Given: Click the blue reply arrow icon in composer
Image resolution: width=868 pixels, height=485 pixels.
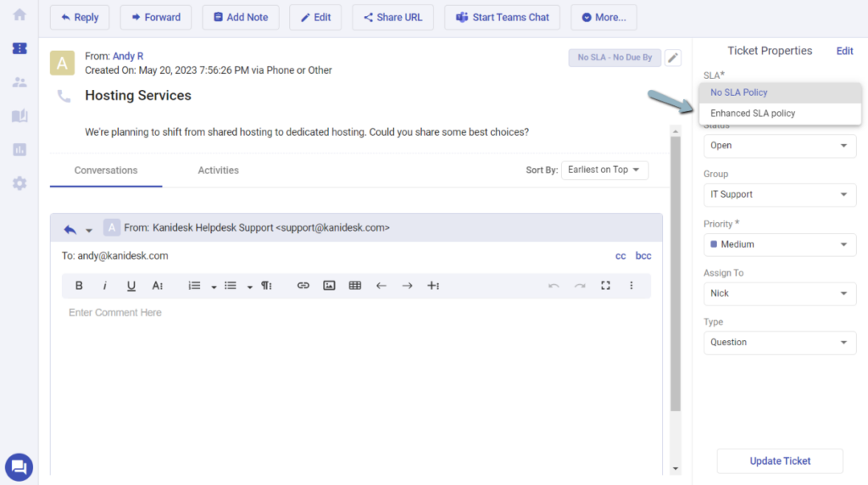Looking at the screenshot, I should pos(70,229).
